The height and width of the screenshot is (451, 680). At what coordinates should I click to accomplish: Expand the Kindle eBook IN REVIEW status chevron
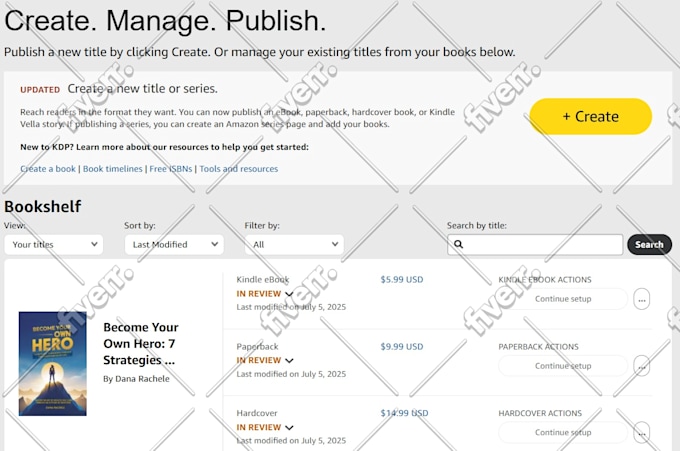pyautogui.click(x=289, y=294)
